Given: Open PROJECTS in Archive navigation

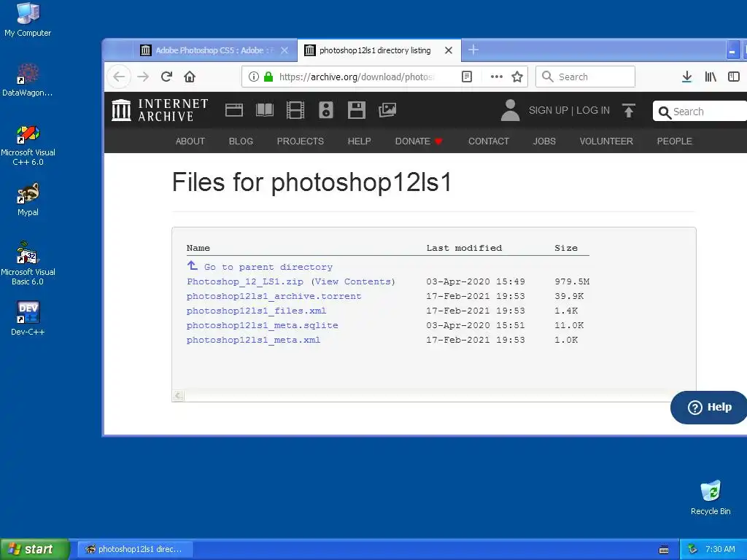Looking at the screenshot, I should [300, 141].
